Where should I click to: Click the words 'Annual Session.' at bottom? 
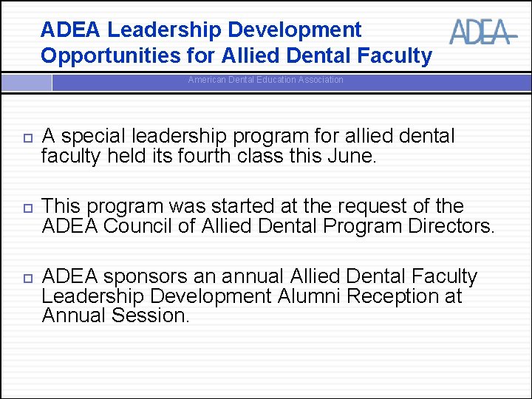tap(115, 316)
